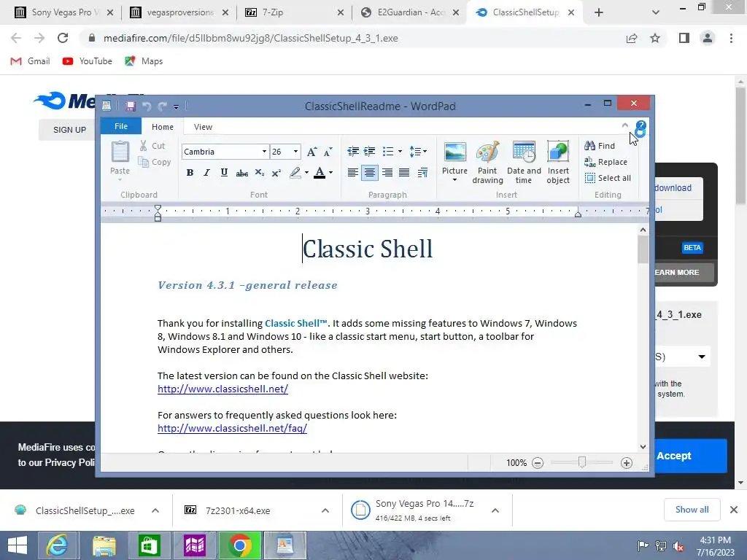
Task: Click Find in Editing group
Action: (x=600, y=146)
